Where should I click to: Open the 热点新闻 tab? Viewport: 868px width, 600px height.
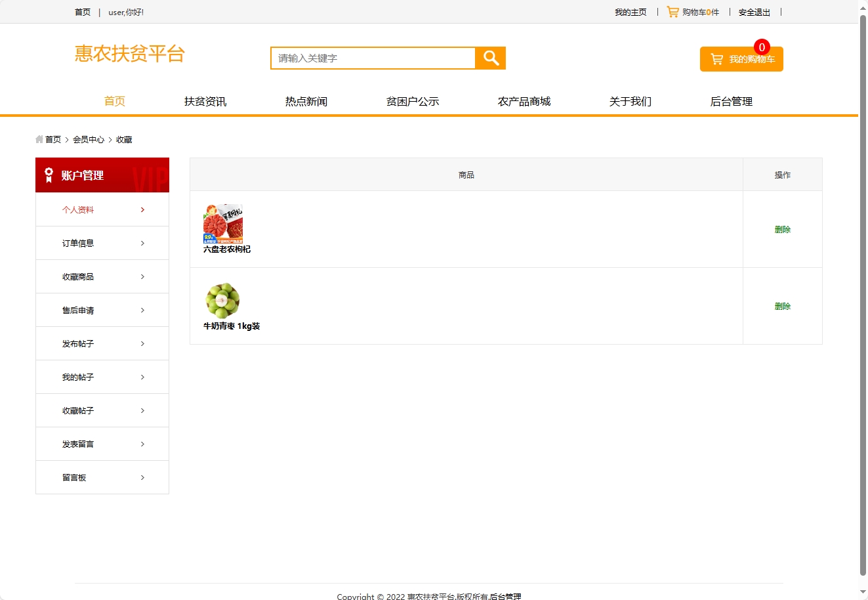click(x=306, y=101)
